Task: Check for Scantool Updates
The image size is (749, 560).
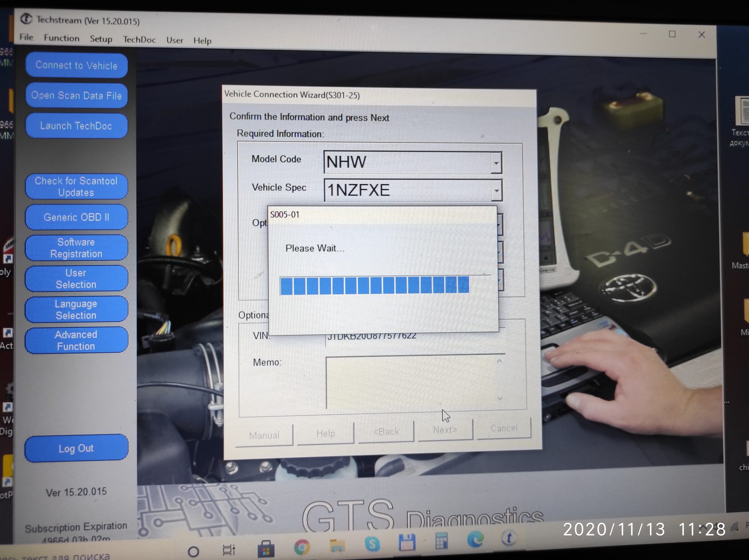Action: 76,187
